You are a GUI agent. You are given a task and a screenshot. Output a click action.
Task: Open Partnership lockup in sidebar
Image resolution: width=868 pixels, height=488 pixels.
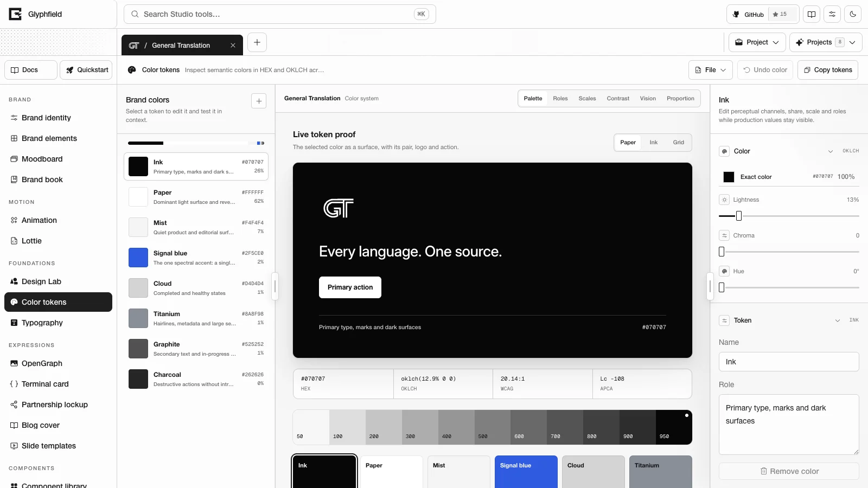coord(58,404)
